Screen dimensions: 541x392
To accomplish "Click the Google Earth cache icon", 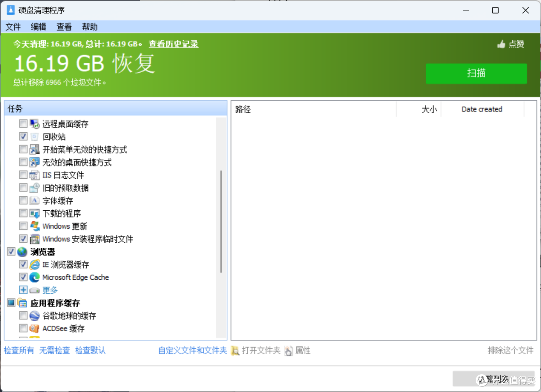I will click(x=34, y=316).
